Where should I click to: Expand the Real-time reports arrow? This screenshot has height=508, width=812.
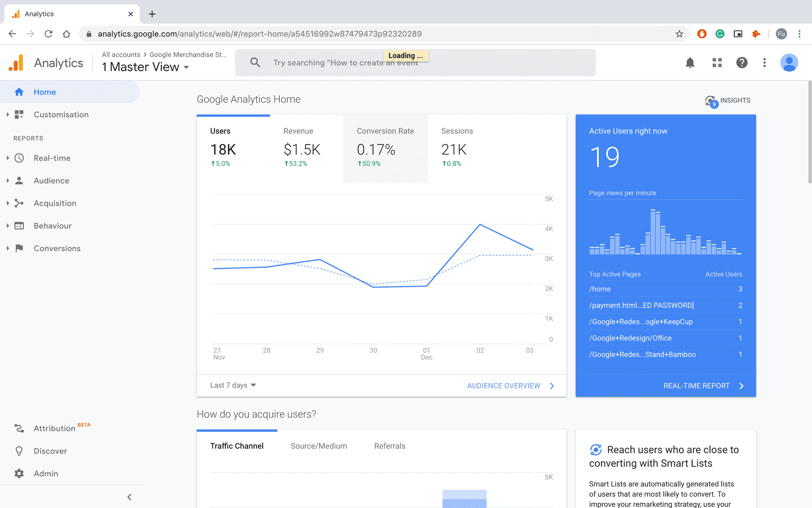(x=8, y=158)
